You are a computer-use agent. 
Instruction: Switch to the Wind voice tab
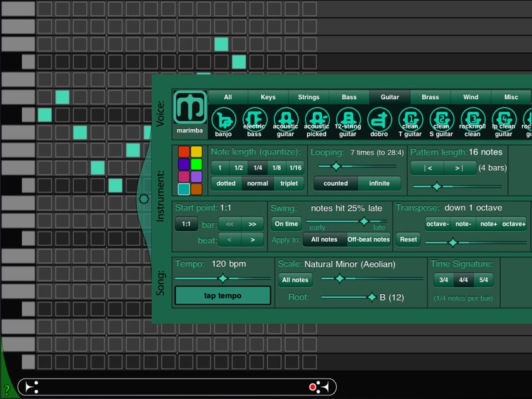coord(471,97)
